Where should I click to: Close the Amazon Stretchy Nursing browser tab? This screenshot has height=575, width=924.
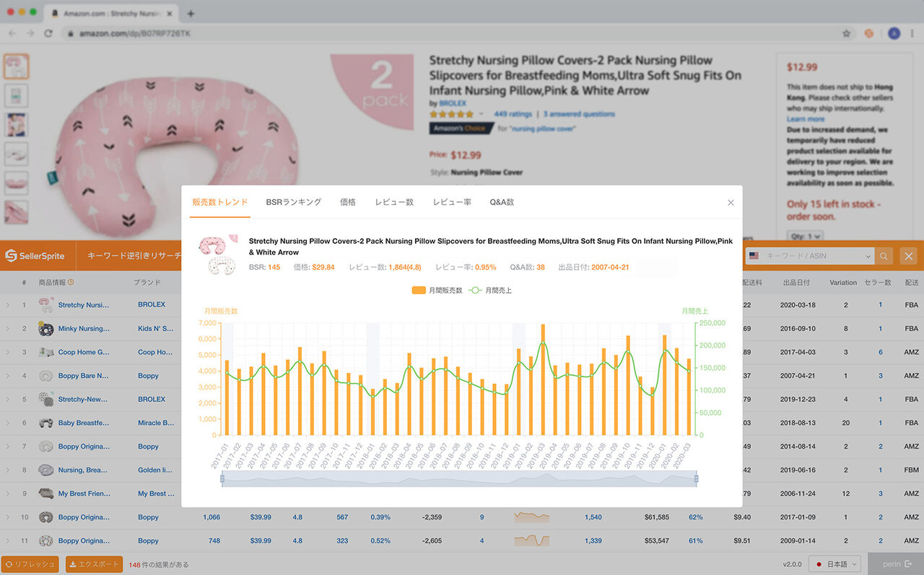click(171, 13)
